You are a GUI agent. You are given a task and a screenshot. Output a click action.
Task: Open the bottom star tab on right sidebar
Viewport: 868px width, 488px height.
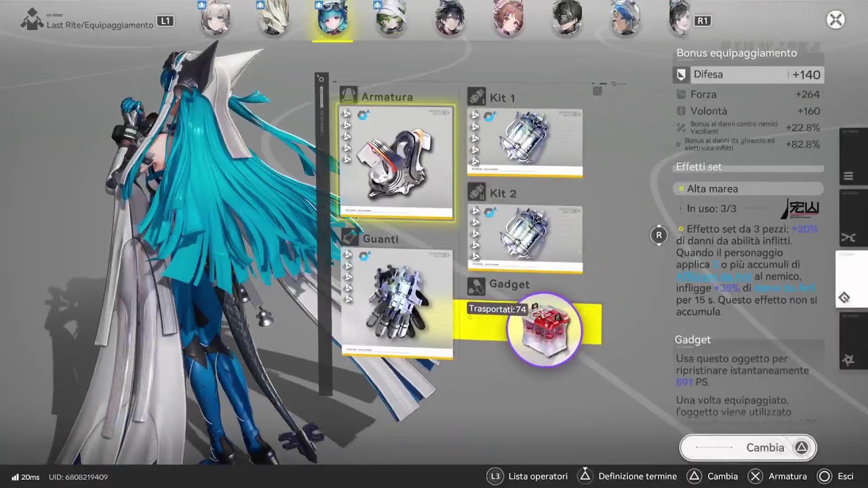point(852,340)
